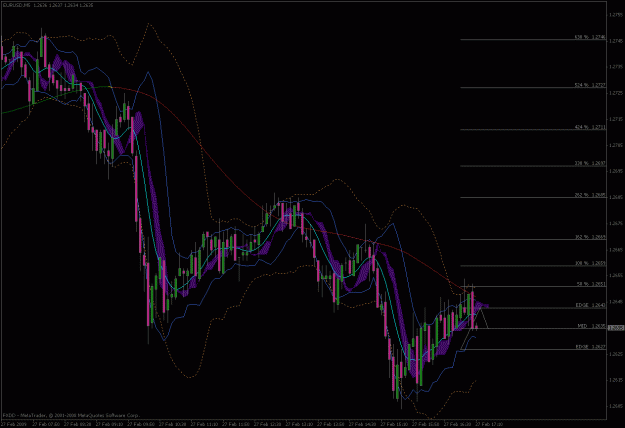Click the current price marker on price axis

616,328
